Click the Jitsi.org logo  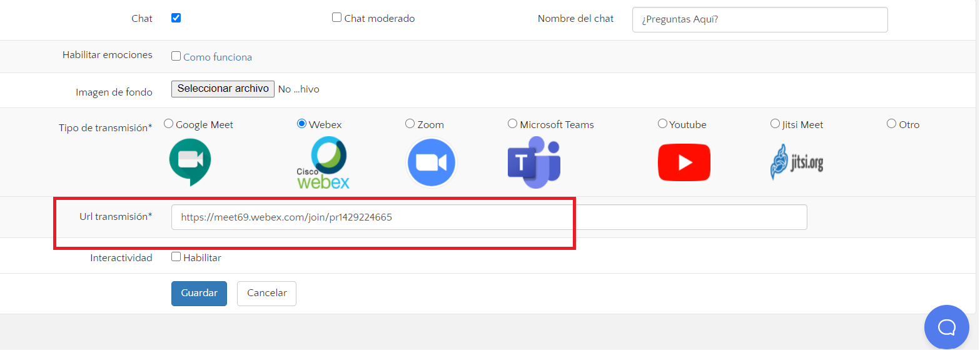pos(796,162)
